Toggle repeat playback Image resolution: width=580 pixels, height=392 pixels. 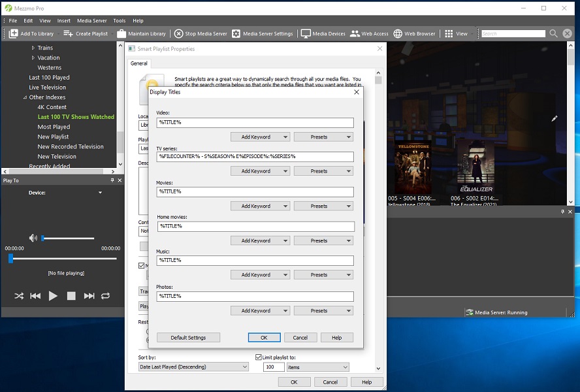[x=105, y=296]
